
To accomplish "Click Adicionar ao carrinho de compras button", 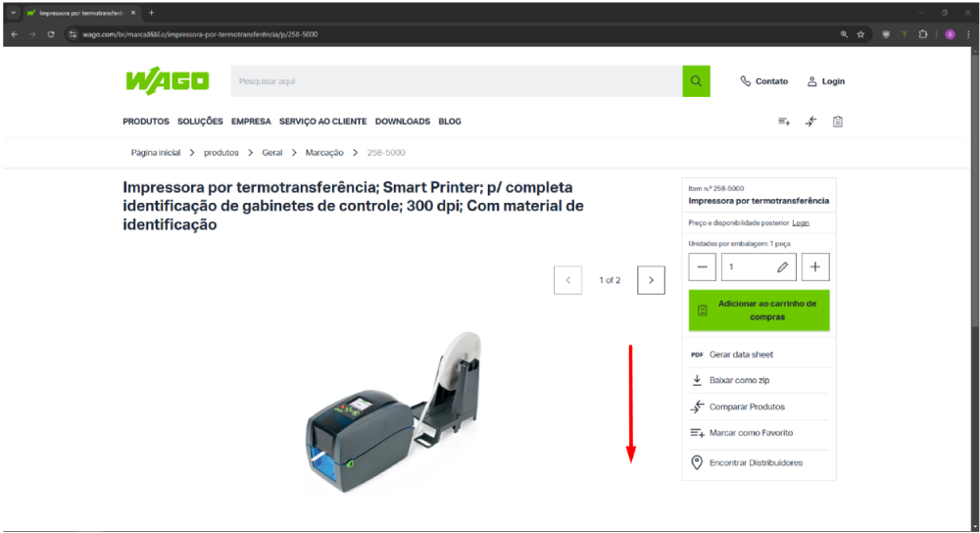I will pyautogui.click(x=759, y=310).
